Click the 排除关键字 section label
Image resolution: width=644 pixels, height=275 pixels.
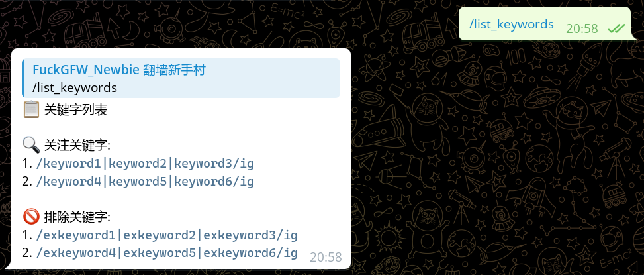coord(77,216)
